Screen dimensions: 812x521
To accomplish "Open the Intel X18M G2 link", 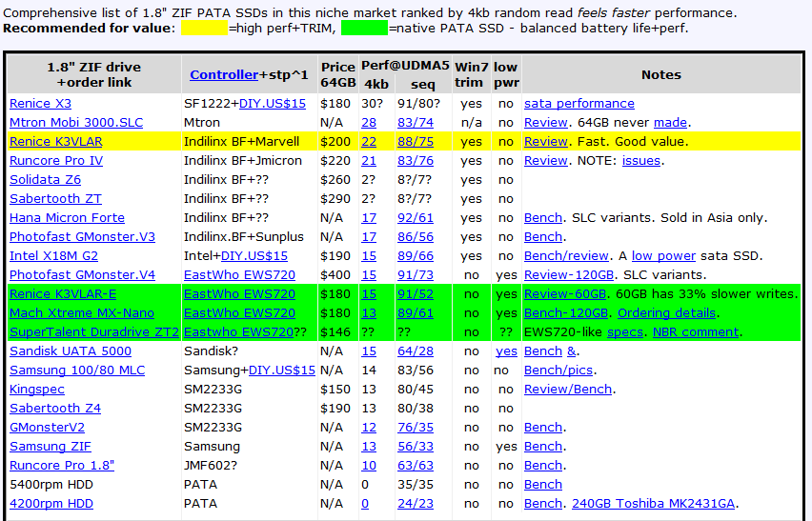I will (53, 256).
